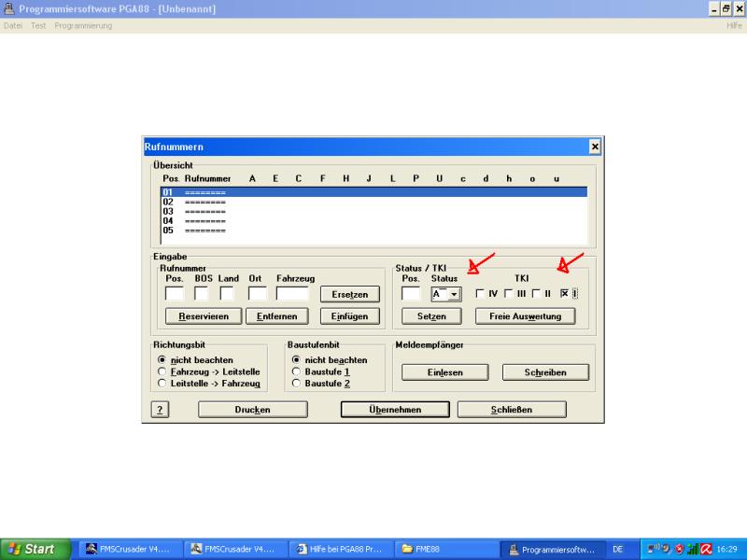Click the Freie Auswertung button
This screenshot has height=560, width=747.
(525, 316)
